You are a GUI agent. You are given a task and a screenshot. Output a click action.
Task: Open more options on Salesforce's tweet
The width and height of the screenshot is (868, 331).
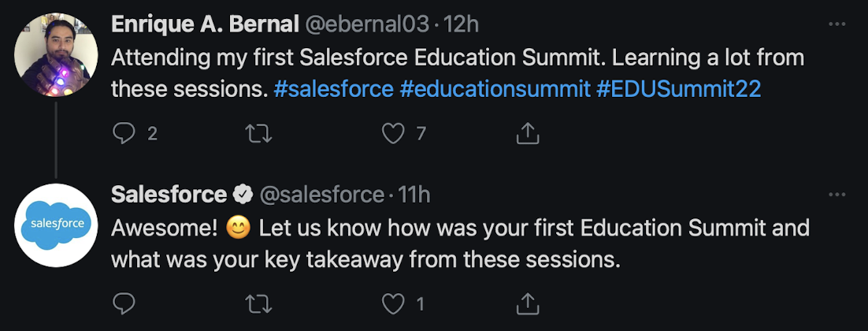836,194
